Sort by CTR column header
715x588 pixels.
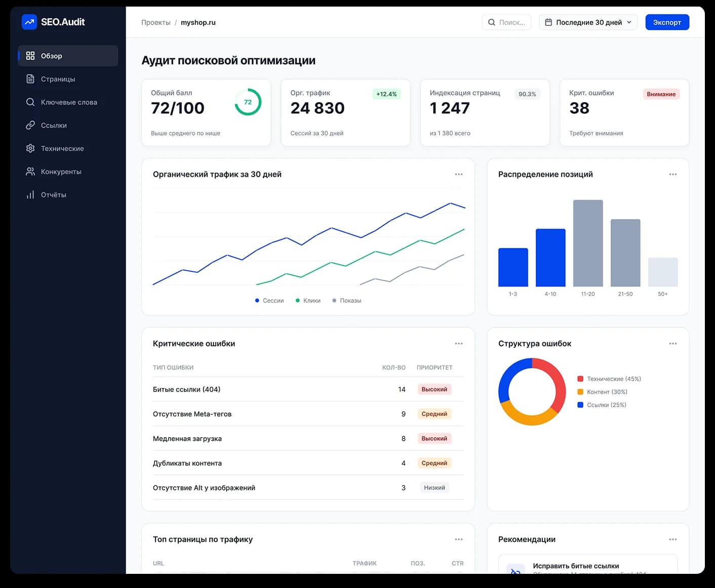[458, 563]
